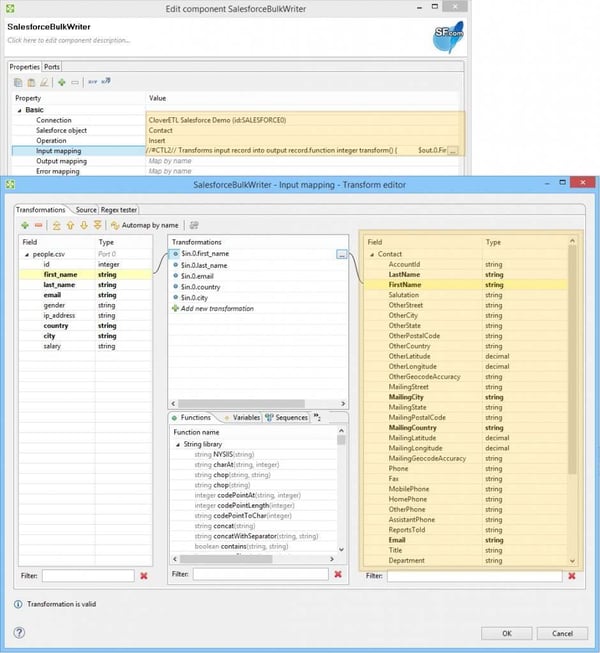This screenshot has width=600, height=653.
Task: Clear the output fields filter with the red X
Action: [572, 576]
